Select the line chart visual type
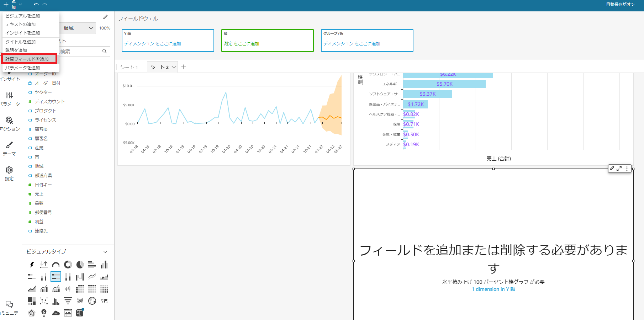The height and width of the screenshot is (320, 644). pyautogui.click(x=92, y=277)
